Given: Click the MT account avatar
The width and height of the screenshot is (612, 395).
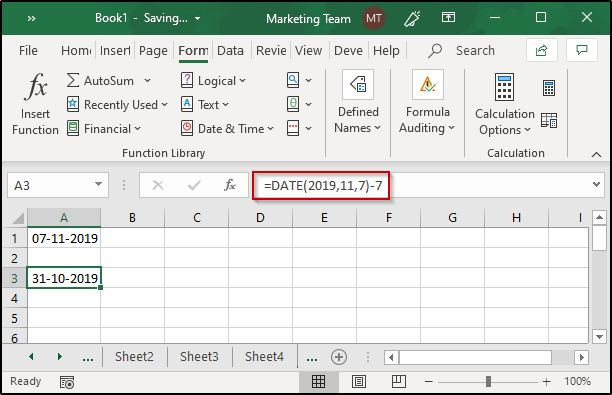Looking at the screenshot, I should tap(374, 18).
